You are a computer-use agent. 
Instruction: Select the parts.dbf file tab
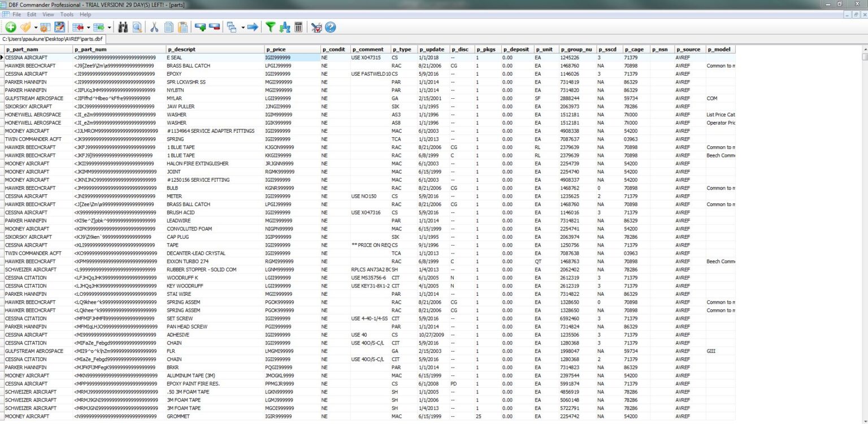tap(53, 39)
